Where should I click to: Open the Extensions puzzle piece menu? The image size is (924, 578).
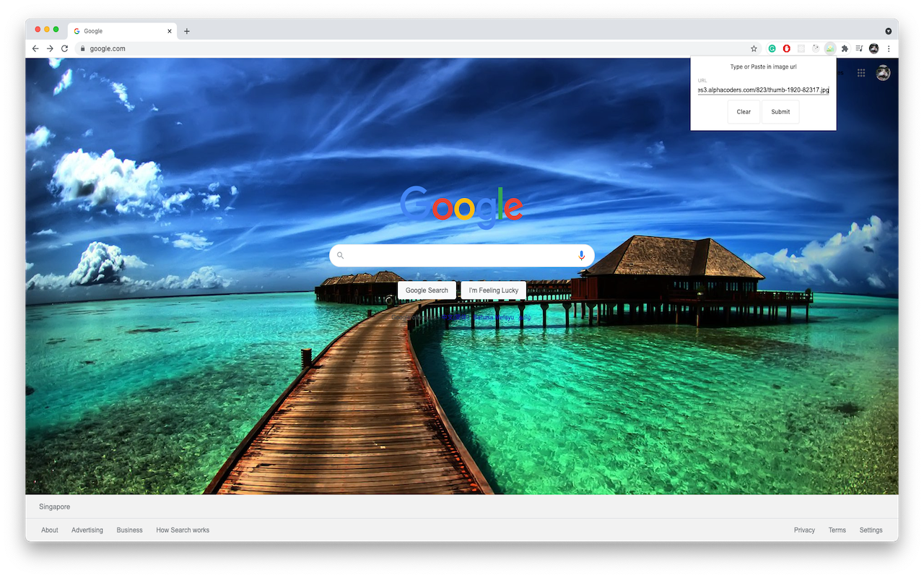coord(845,48)
